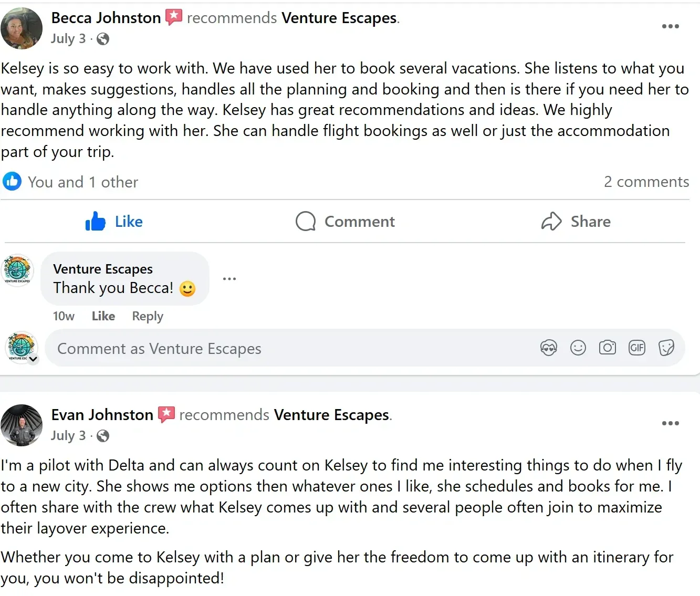700x596 pixels.
Task: Check public audience globe on Becca's post
Action: pyautogui.click(x=103, y=39)
